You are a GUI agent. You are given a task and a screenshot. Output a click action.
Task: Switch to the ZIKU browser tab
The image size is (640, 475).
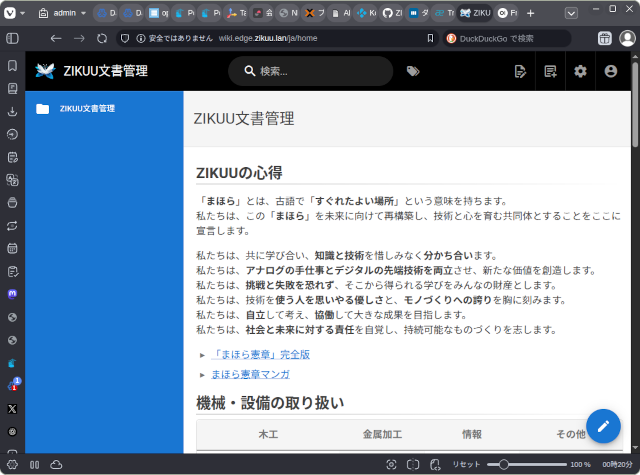click(x=476, y=14)
